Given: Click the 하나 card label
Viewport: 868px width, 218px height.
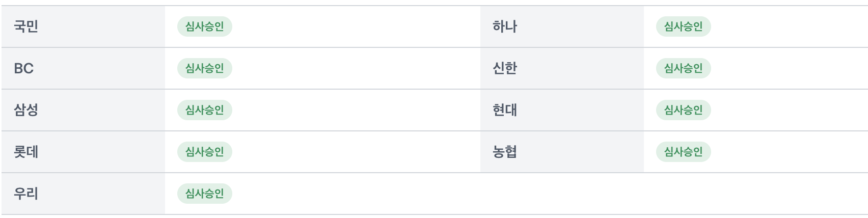Looking at the screenshot, I should click(x=505, y=26).
